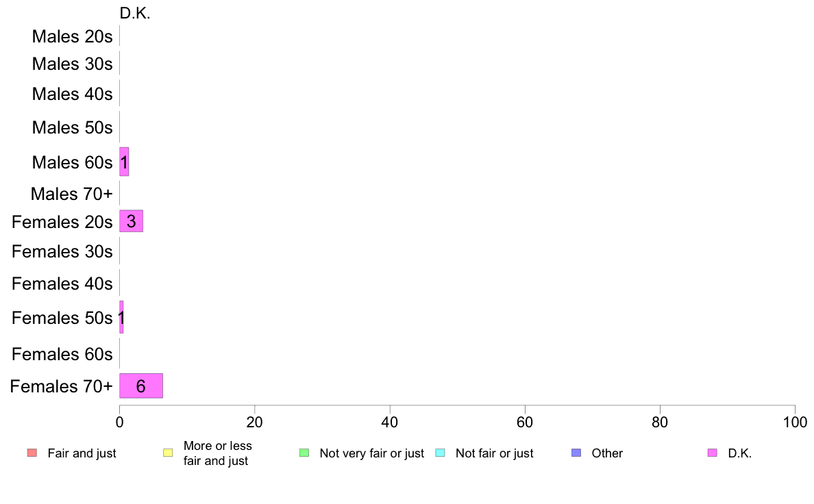814x504 pixels.
Task: Click the yellow More or less fair swatch
Action: click(168, 453)
